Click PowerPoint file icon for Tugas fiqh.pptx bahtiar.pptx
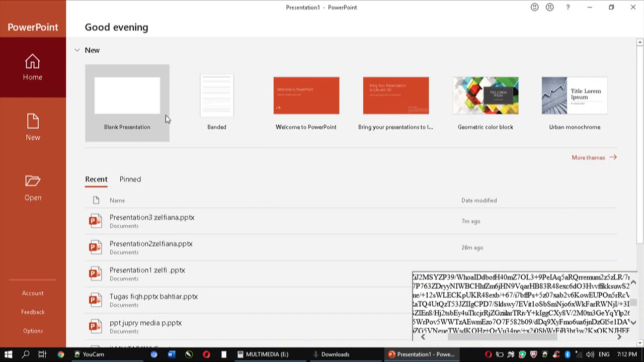Screen dimensions: 644x362 (95, 300)
